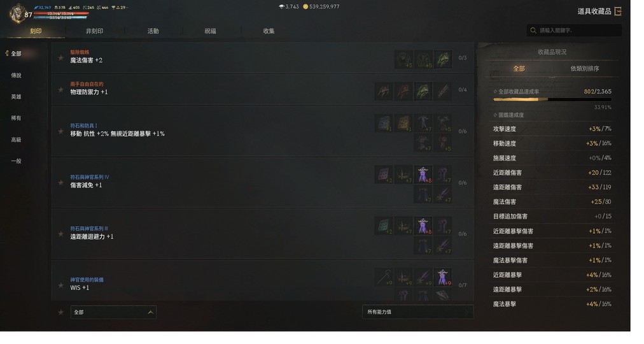Image resolution: width=644 pixels, height=344 pixels.
Task: Toggle favorite star for 符石和防具 I collection
Action: click(x=61, y=131)
